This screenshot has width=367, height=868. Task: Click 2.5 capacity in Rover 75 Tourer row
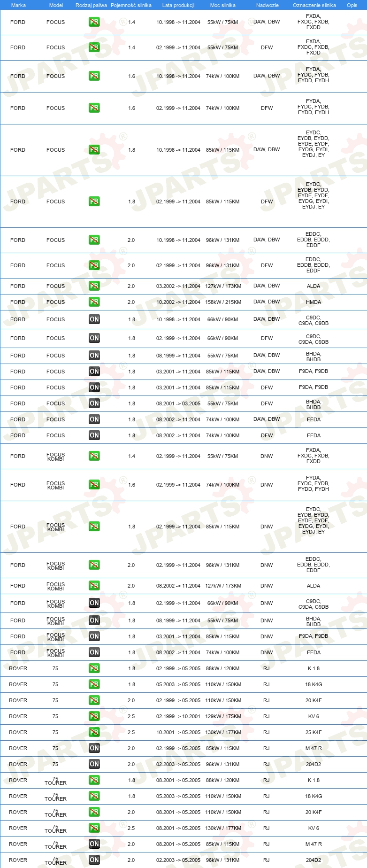coord(131,828)
